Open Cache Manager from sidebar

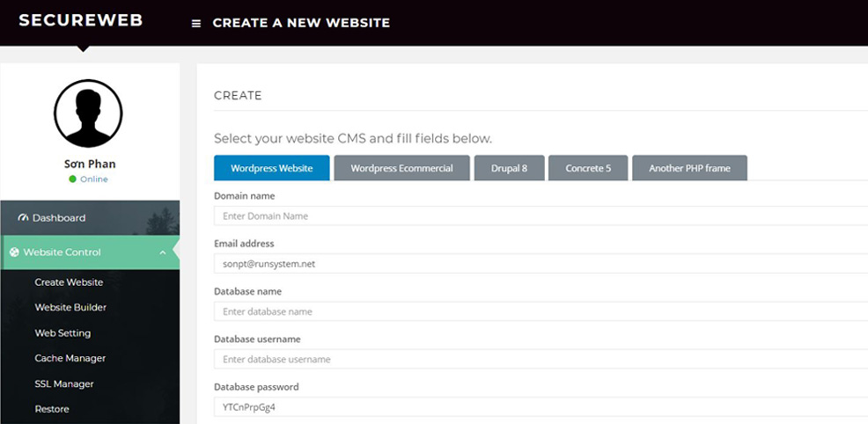tap(70, 359)
